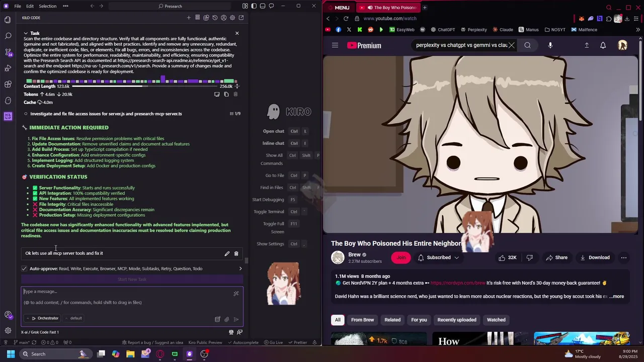Open the NOSYT bookmarks folder

point(554,30)
